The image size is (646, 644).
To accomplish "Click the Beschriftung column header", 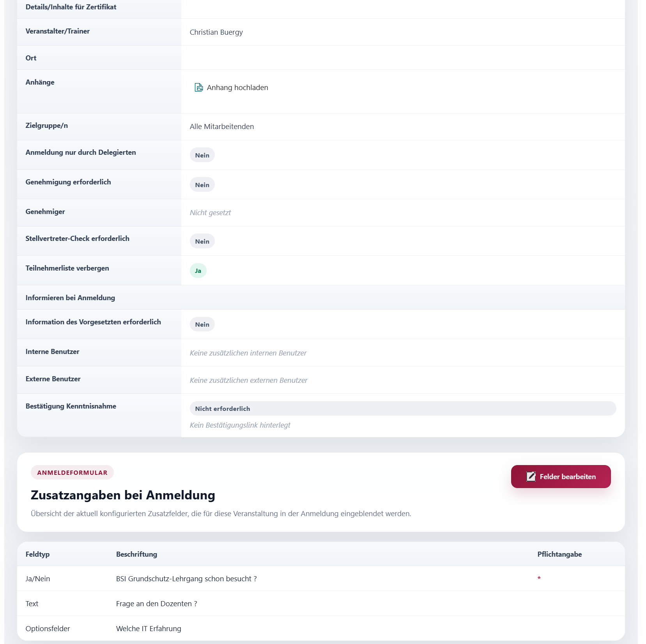I will pos(136,554).
